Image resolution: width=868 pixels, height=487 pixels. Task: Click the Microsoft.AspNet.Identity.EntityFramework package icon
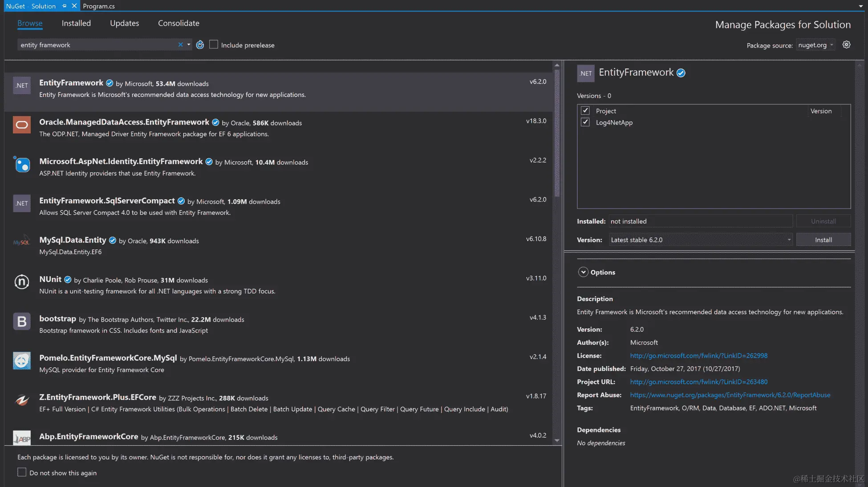22,165
